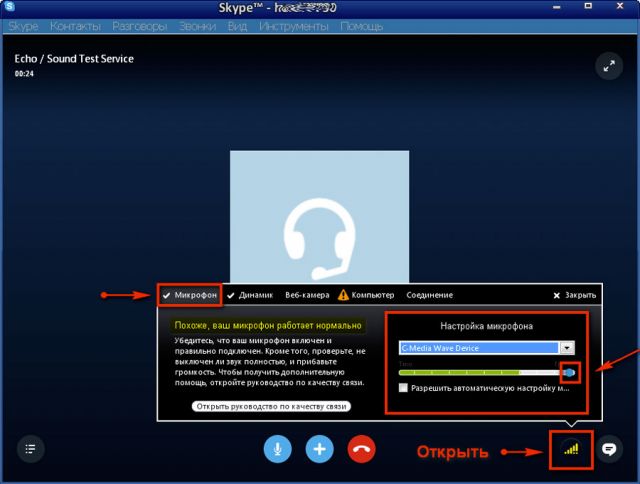This screenshot has width=640, height=484.
Task: Click the yellow microphone works normally message
Action: tap(268, 326)
